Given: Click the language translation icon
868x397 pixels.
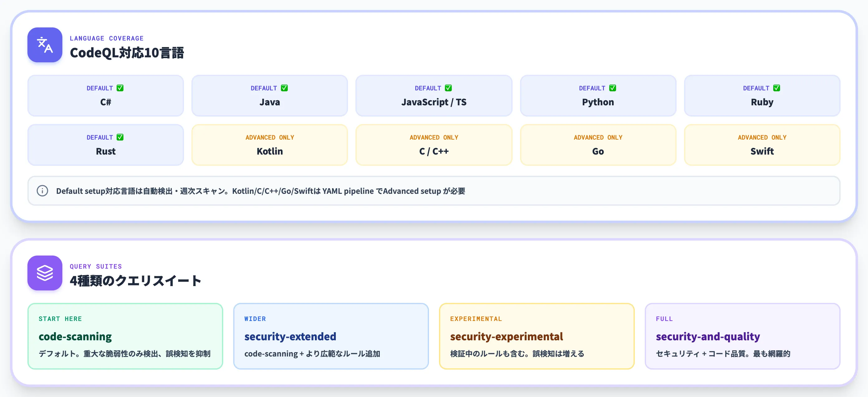Looking at the screenshot, I should pyautogui.click(x=45, y=45).
